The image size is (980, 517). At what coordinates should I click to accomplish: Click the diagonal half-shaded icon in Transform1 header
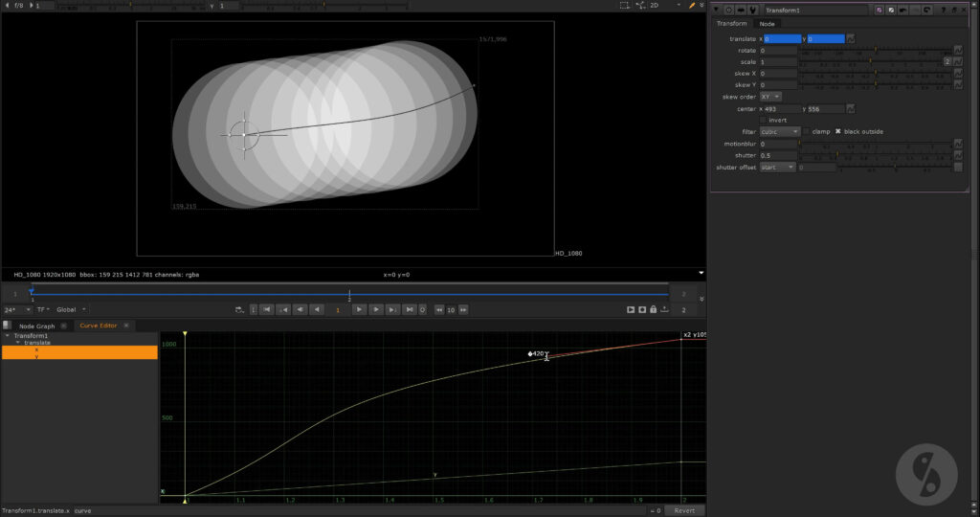coord(891,10)
